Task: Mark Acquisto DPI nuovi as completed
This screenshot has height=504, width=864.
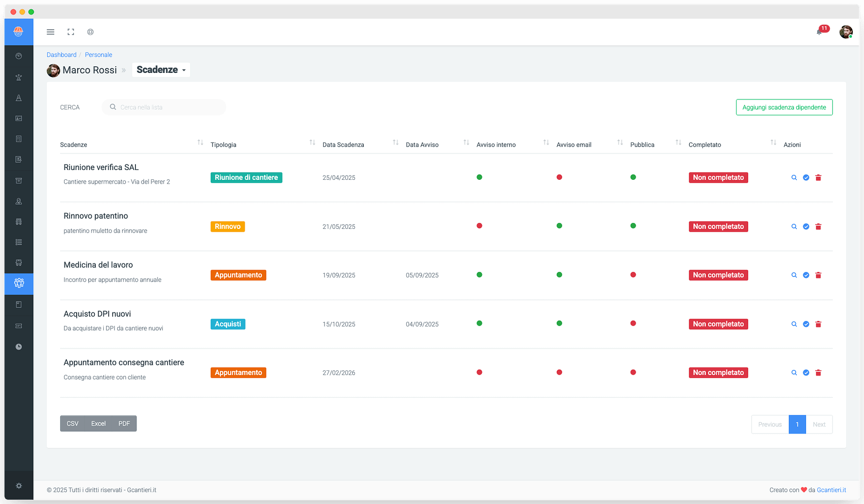Action: pyautogui.click(x=806, y=324)
